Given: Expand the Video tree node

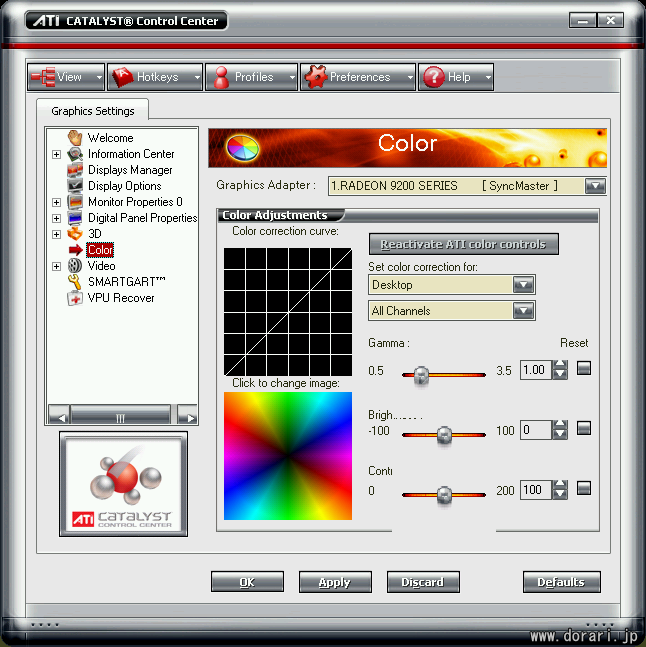Looking at the screenshot, I should click(x=57, y=267).
